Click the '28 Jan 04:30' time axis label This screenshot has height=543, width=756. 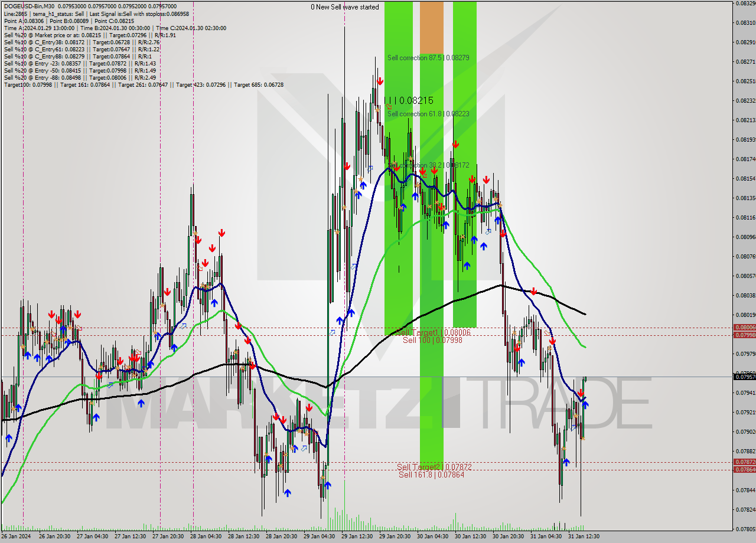pos(206,537)
